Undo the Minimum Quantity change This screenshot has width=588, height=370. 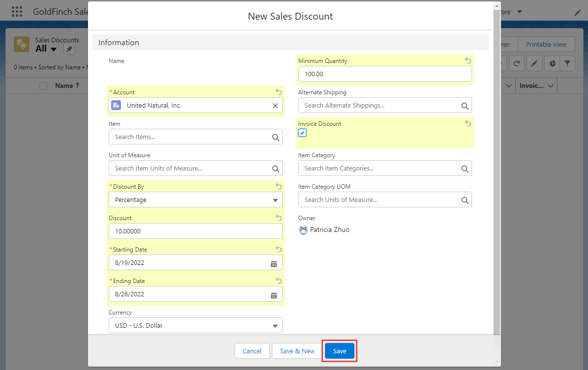click(468, 60)
